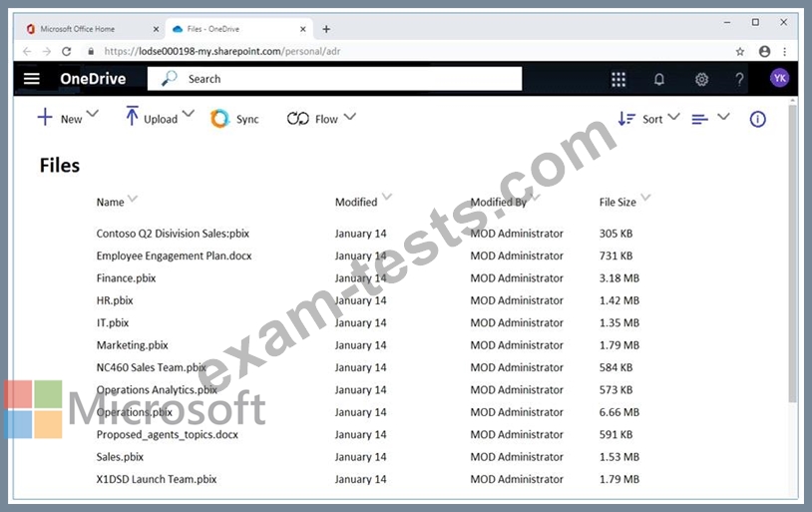Open the Modified column header dropdown

click(x=387, y=197)
